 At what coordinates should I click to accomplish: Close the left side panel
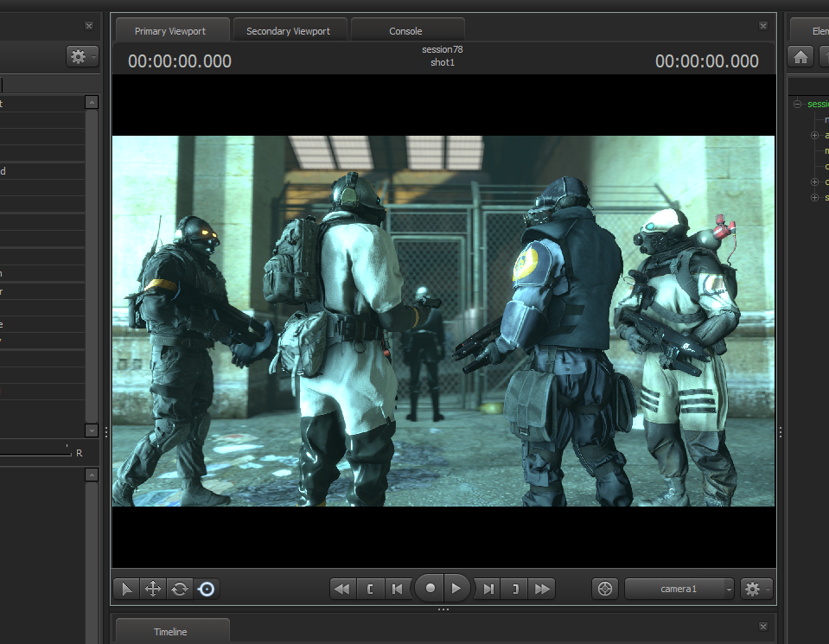tap(89, 25)
